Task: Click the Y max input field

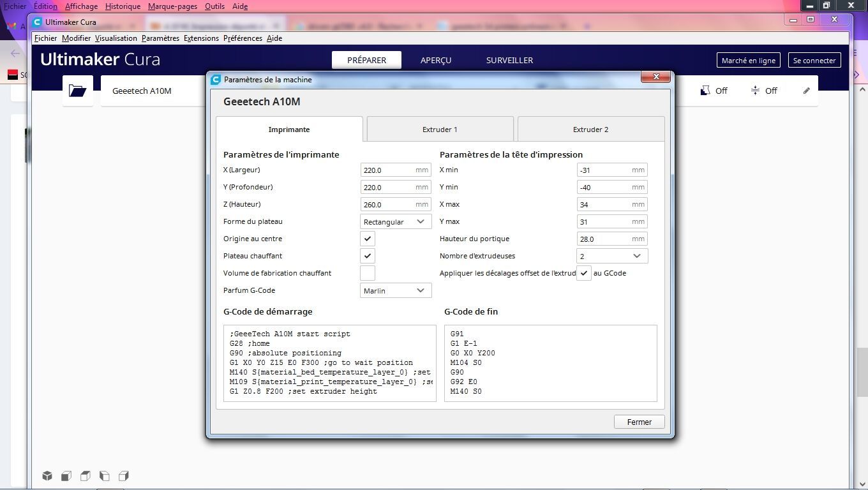Action: 612,221
